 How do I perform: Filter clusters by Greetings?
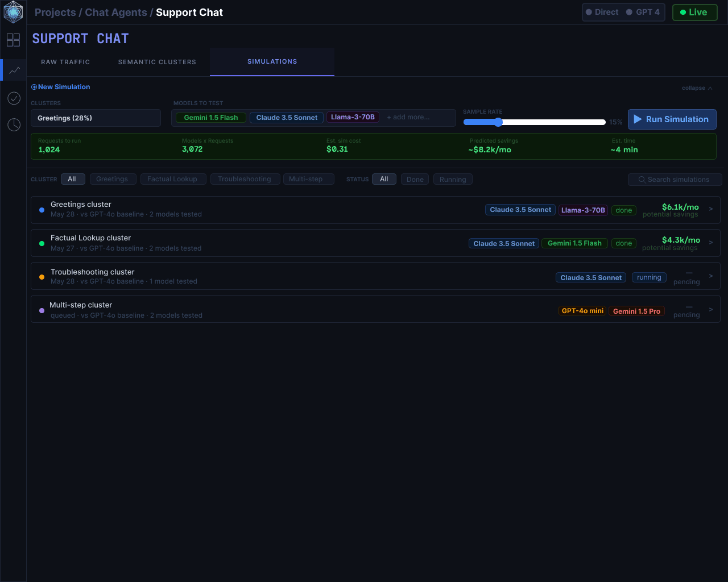113,179
